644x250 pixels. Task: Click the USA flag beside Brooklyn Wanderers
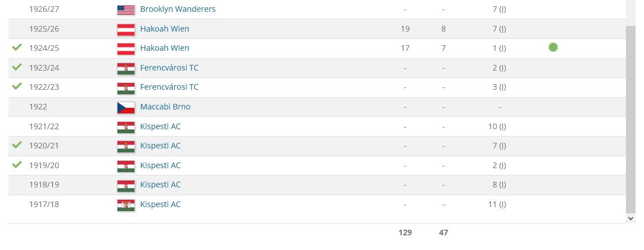tap(125, 10)
